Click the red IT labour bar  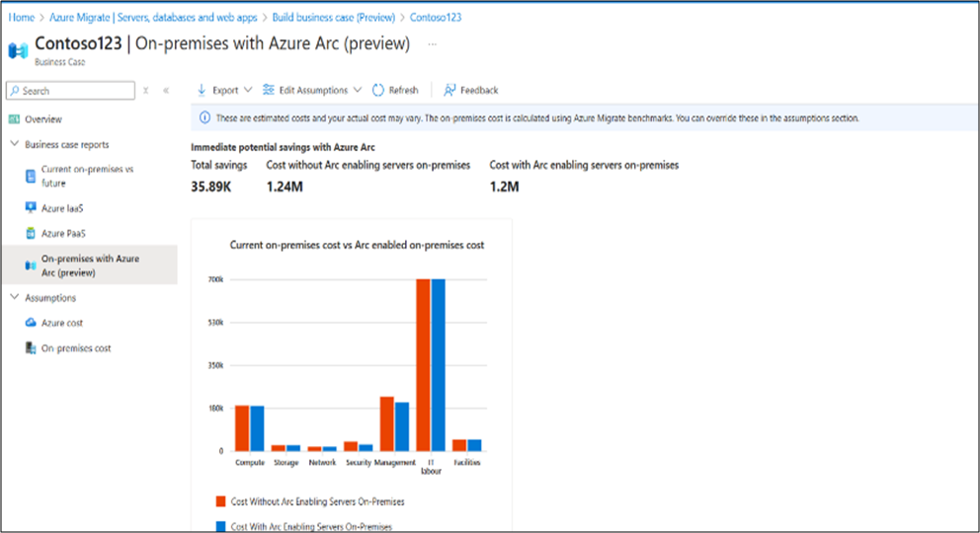click(x=423, y=365)
